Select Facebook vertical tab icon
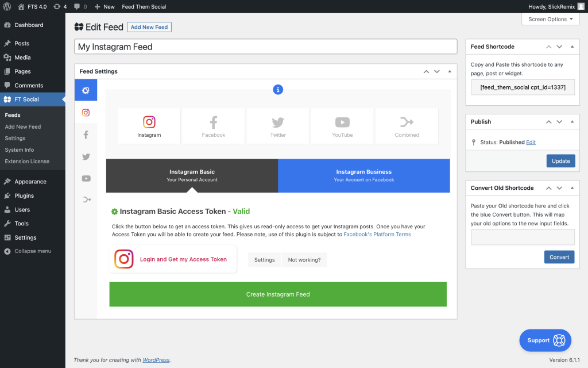 point(86,135)
